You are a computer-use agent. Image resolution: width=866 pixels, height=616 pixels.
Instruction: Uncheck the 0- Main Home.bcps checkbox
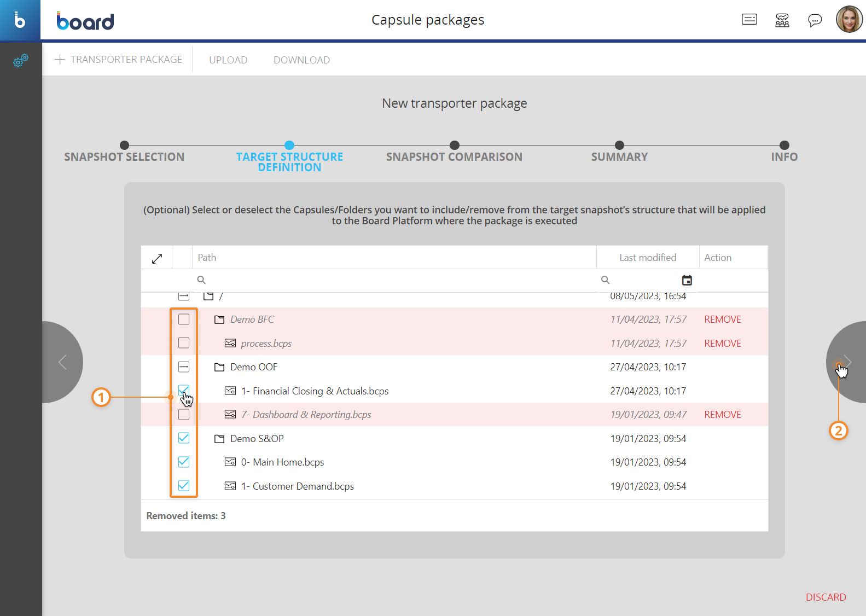tap(184, 462)
